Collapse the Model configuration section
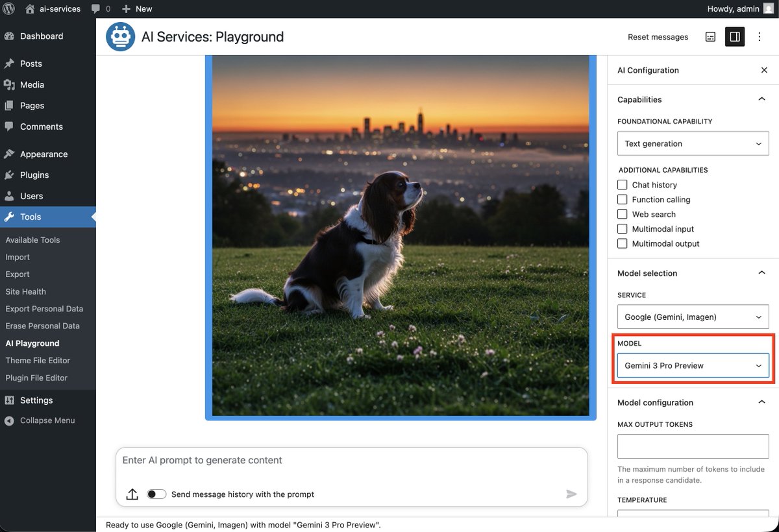779x532 pixels. pyautogui.click(x=761, y=402)
